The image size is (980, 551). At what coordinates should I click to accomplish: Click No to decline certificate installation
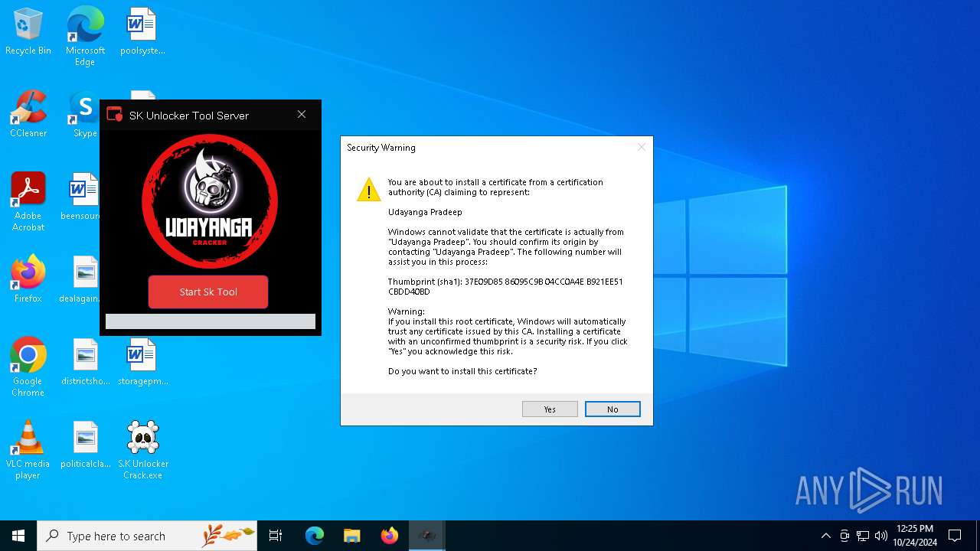coord(612,409)
